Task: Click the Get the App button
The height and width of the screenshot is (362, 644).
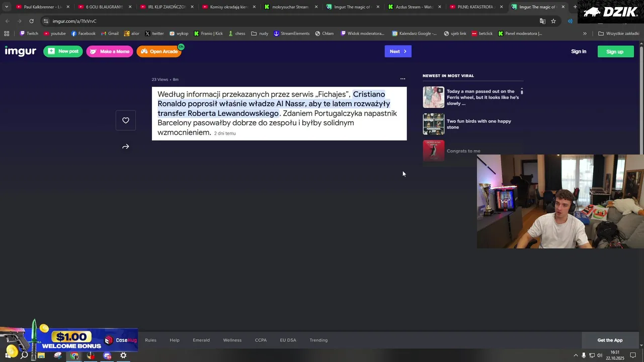Action: coord(610,340)
